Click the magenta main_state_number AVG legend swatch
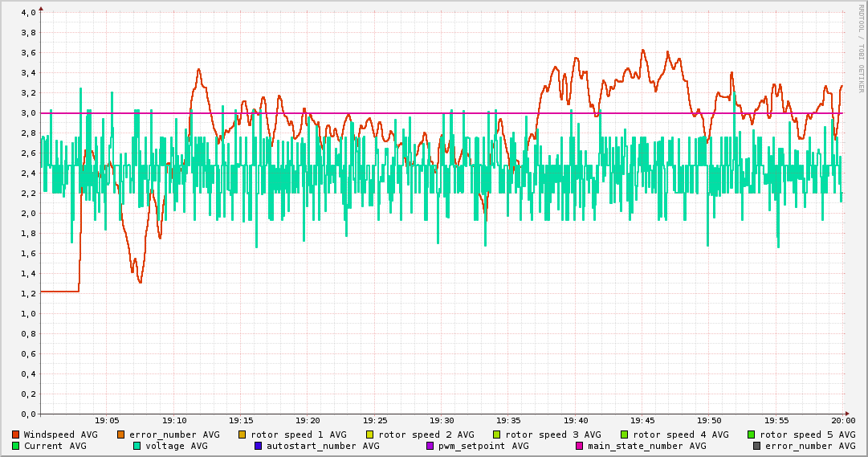This screenshot has height=457, width=868. tap(580, 446)
